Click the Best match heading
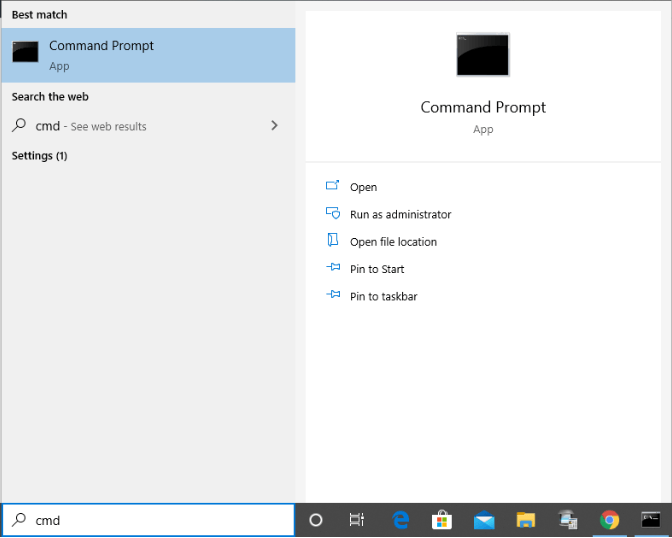The height and width of the screenshot is (538, 672). [39, 15]
